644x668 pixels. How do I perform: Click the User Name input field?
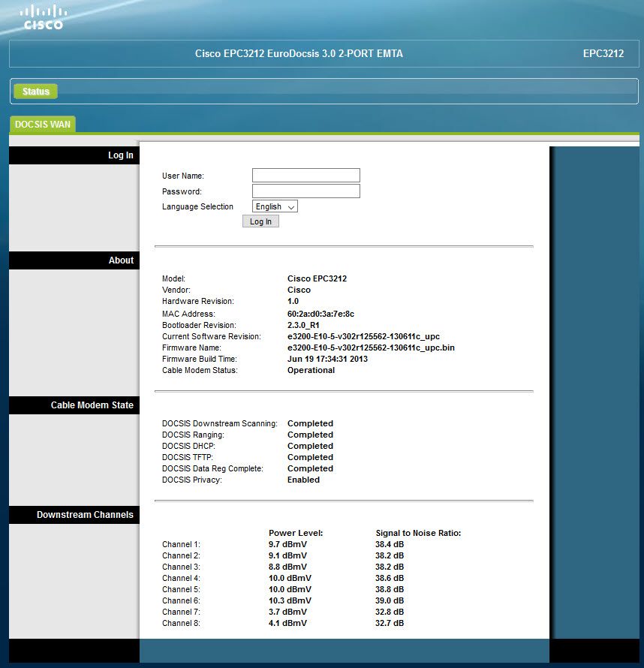305,175
